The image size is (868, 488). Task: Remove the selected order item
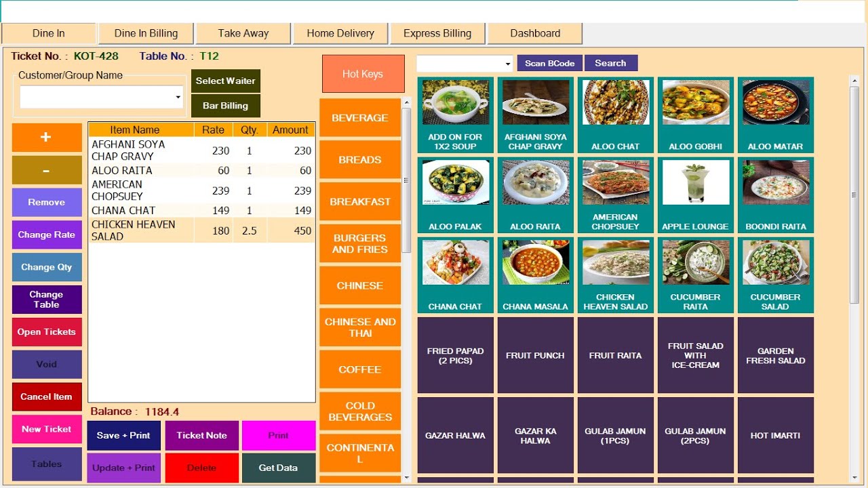[47, 203]
